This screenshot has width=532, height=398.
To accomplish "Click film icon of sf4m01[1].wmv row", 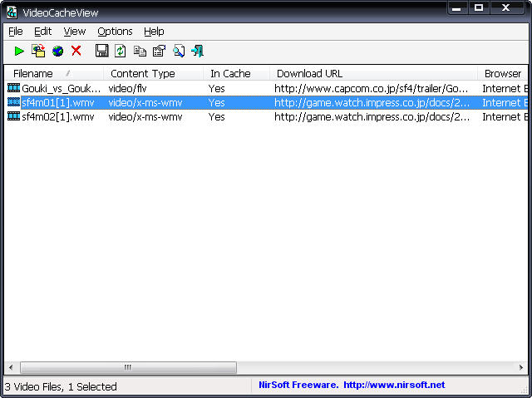I will (x=13, y=102).
